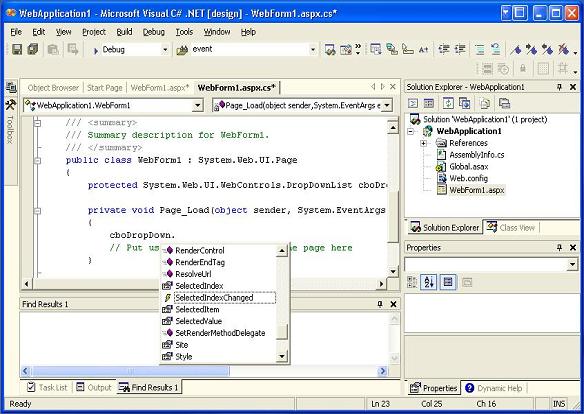Click the Uncomment Selection icon
Screen dimensions: 584x414
pyautogui.click(x=495, y=49)
